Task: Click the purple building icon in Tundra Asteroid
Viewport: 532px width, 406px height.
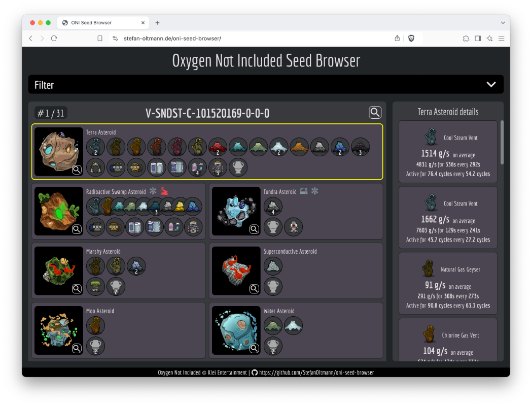Action: point(294,227)
